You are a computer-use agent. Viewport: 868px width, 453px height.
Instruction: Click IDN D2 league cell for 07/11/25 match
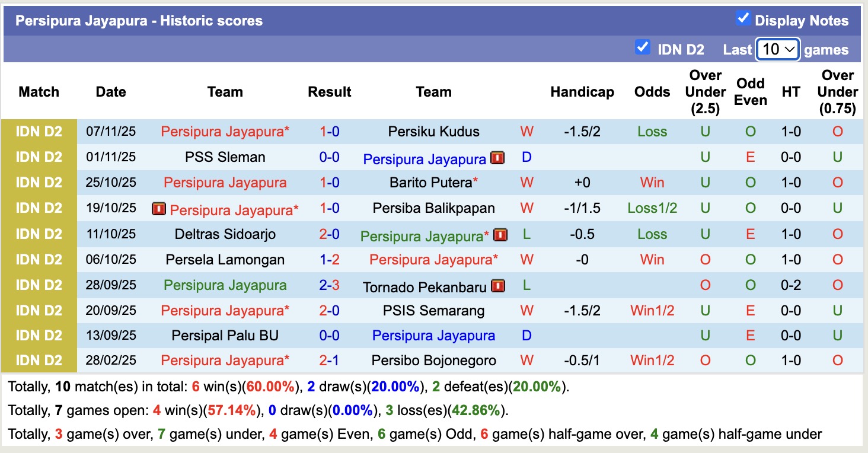click(x=39, y=132)
